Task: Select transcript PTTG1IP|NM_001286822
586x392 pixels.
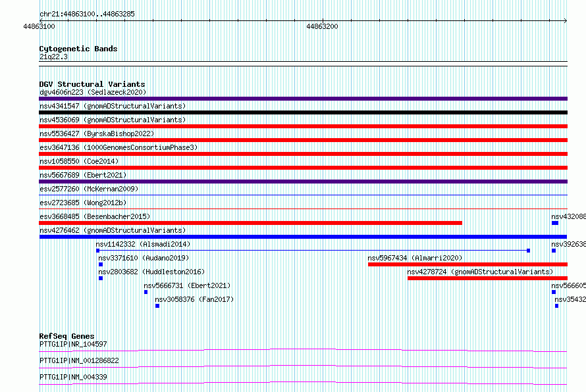Action: point(79,360)
